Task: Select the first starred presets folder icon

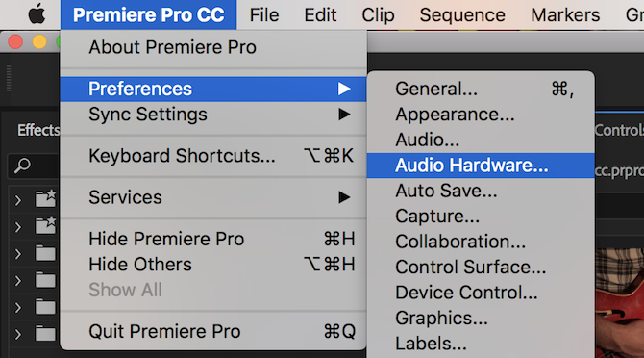Action: tap(45, 198)
